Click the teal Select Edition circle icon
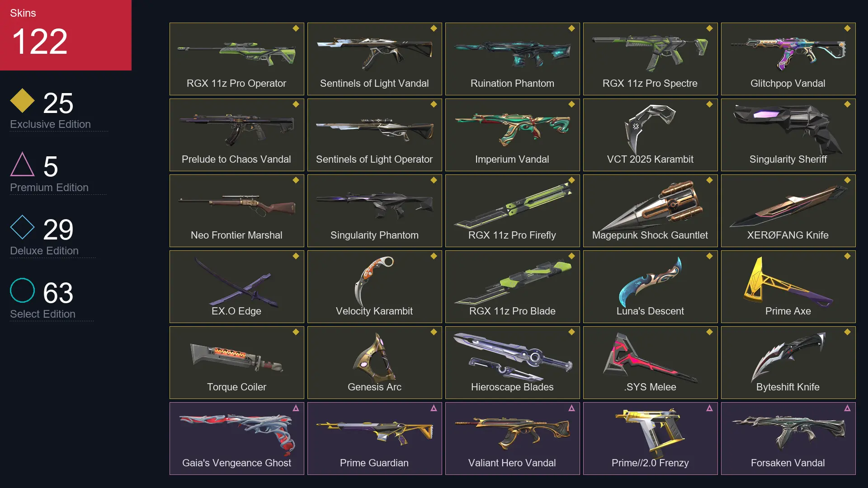868x488 pixels. click(22, 291)
